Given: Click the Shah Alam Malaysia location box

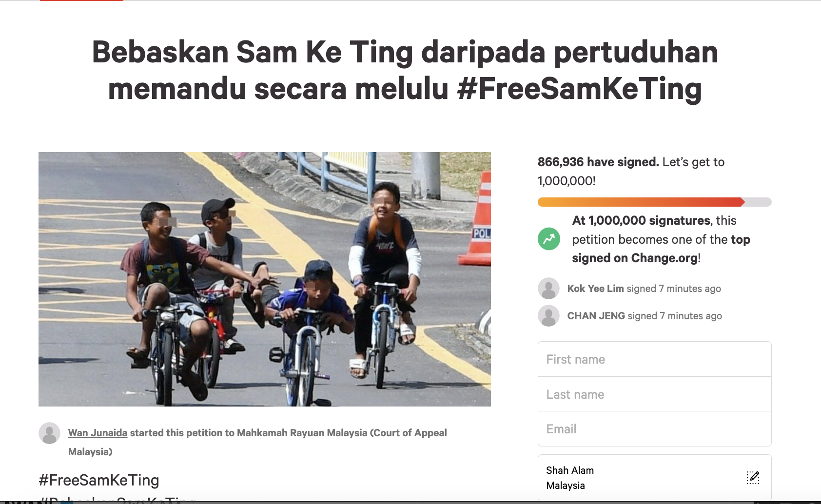Looking at the screenshot, I should point(654,478).
